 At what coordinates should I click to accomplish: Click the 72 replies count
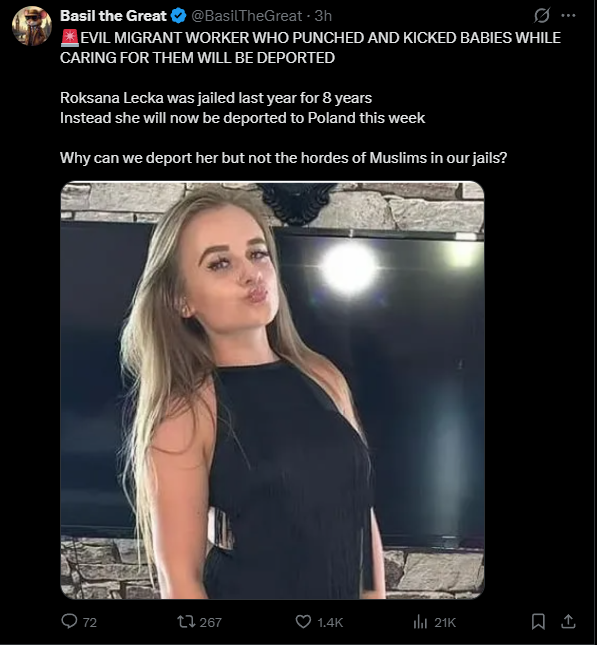click(90, 622)
